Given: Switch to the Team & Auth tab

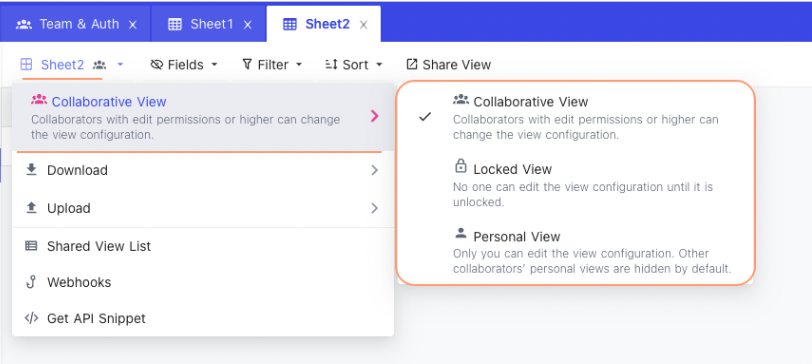Looking at the screenshot, I should point(76,24).
